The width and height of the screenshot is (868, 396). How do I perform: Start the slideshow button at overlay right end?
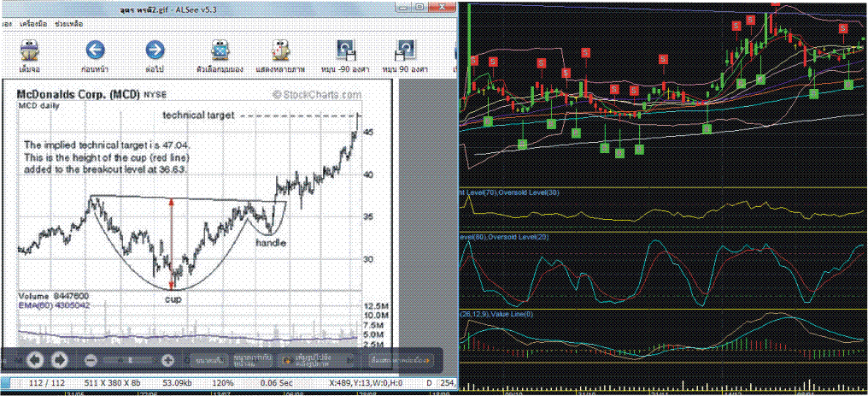click(x=402, y=361)
